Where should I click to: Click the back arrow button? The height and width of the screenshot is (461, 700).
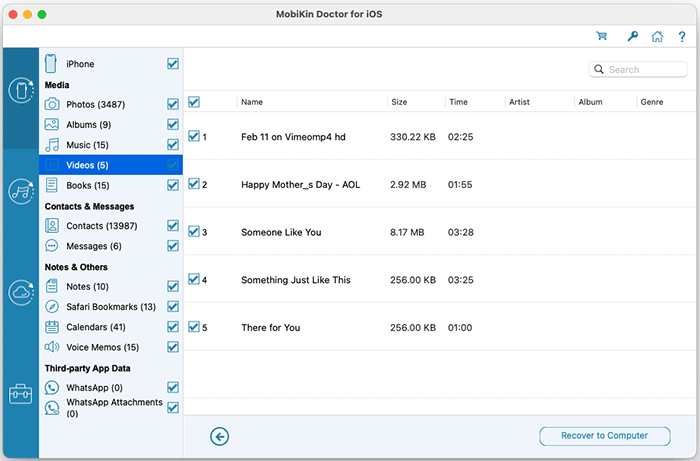[x=220, y=436]
